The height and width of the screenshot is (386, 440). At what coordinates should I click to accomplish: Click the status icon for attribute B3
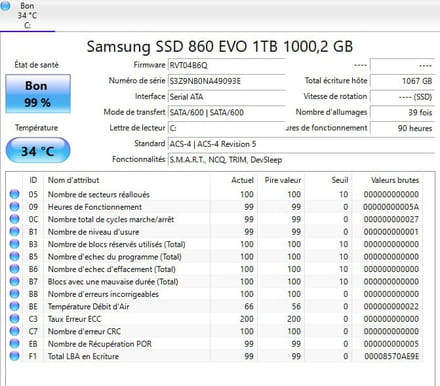(x=14, y=244)
